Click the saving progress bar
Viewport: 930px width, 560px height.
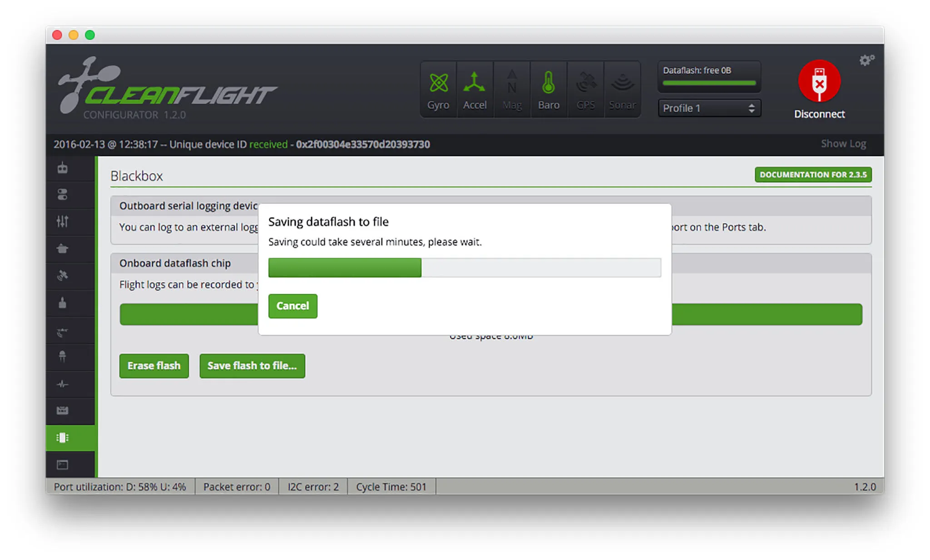click(464, 268)
